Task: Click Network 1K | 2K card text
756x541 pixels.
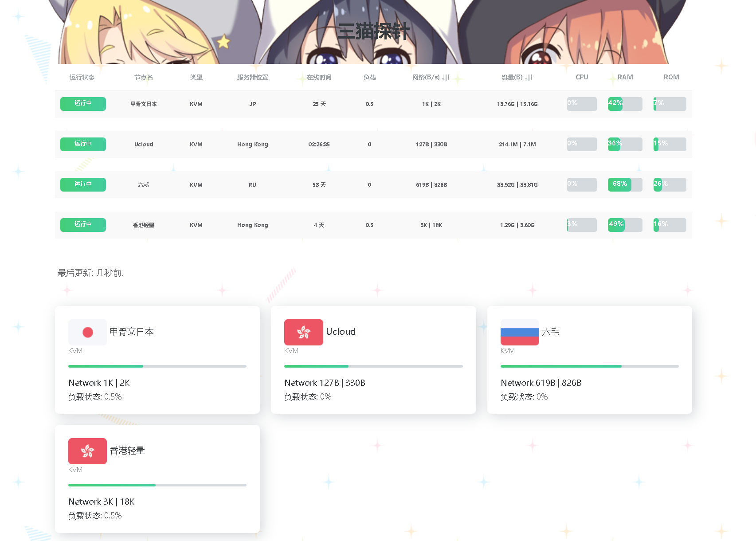Action: point(99,383)
